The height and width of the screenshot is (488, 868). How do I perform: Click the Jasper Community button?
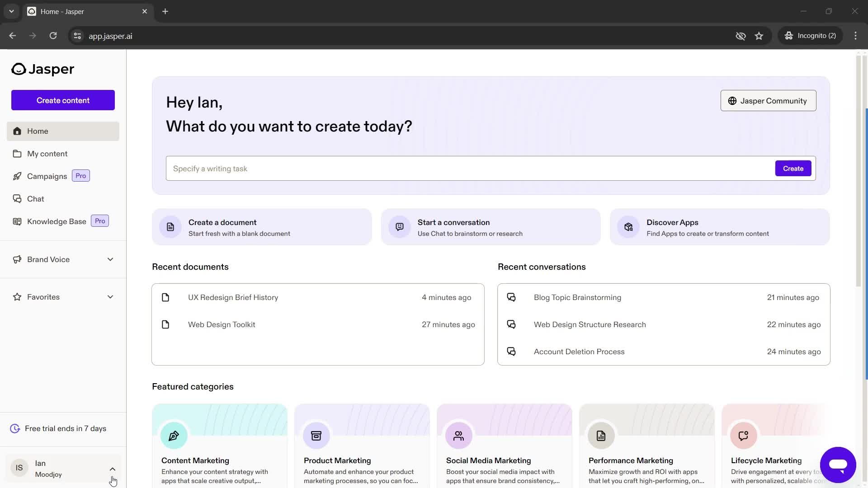pos(769,101)
